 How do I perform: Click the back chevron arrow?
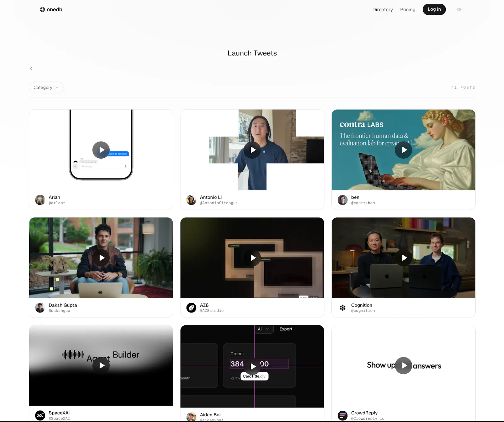coord(31,68)
